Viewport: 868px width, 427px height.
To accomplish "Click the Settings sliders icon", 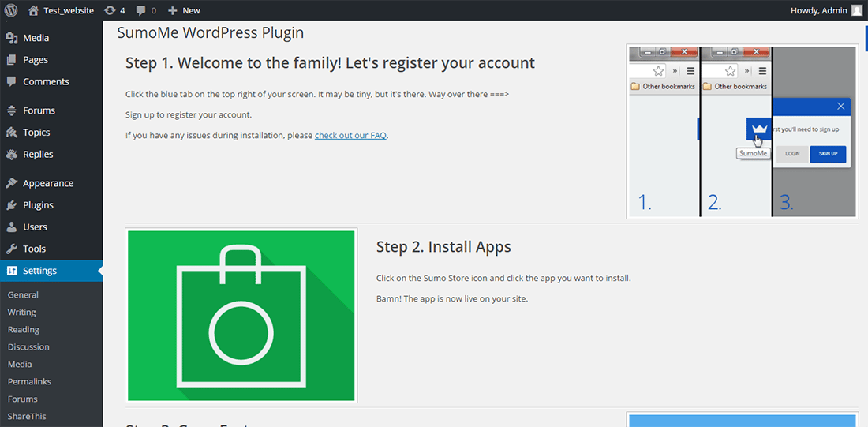I will (12, 271).
